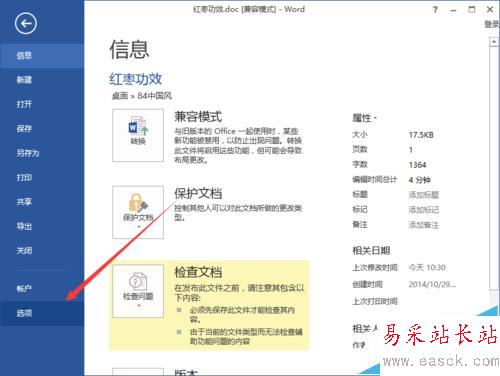
Task: Choose 打开 (Open) in the sidebar
Action: coord(42,104)
